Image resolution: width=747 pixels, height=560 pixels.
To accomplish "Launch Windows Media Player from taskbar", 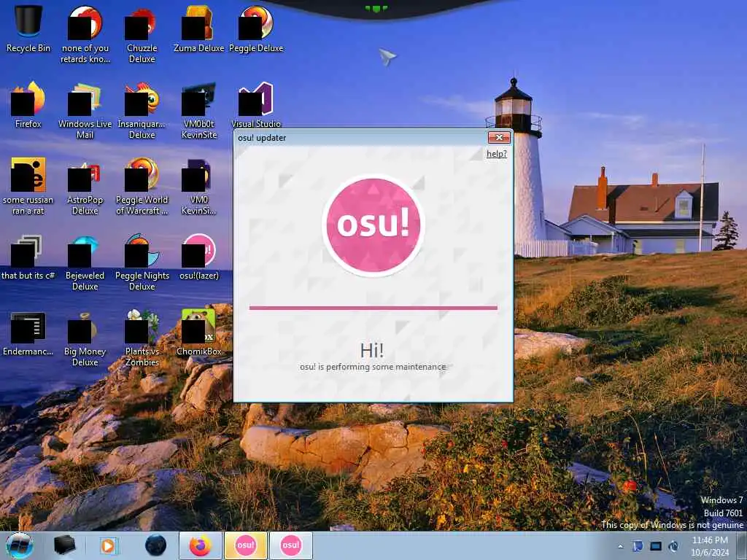I will coord(108,545).
